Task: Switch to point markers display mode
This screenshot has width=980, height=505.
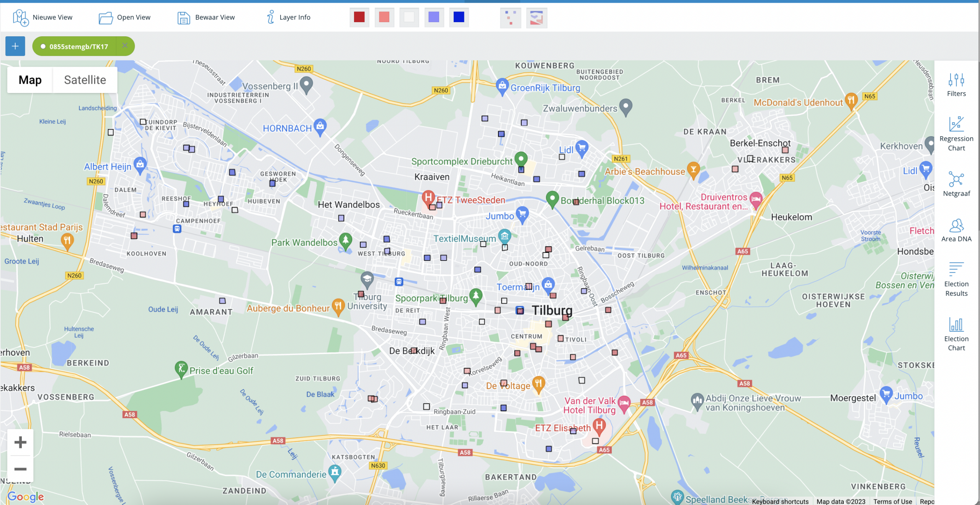Action: pos(510,18)
